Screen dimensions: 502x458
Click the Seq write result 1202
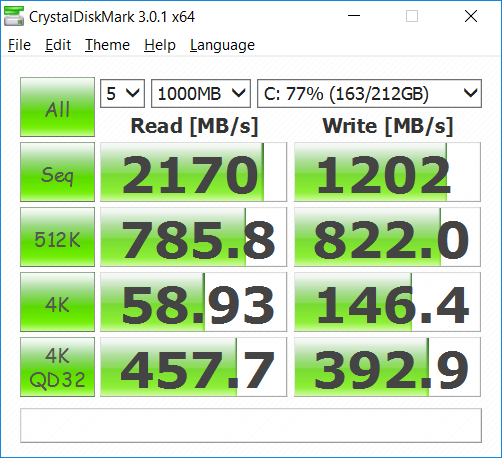[x=387, y=172]
